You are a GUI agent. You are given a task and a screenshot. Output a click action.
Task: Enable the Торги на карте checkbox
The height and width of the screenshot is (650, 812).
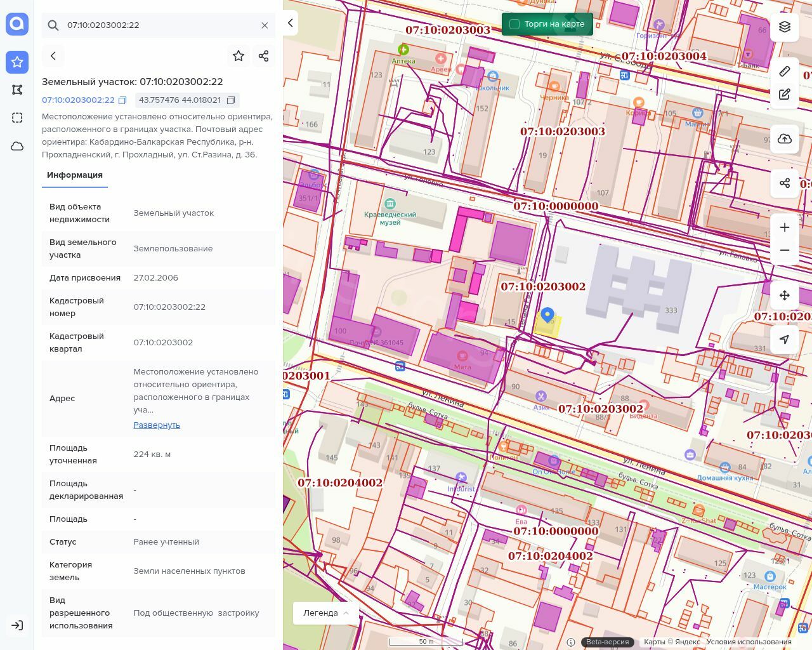coord(514,24)
